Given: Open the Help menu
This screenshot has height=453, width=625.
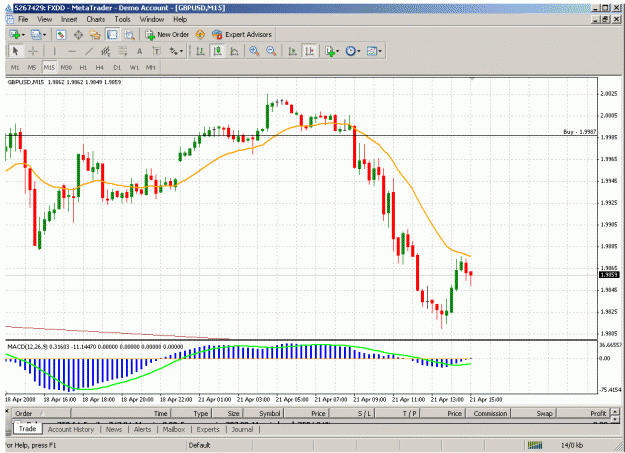Looking at the screenshot, I should click(180, 19).
